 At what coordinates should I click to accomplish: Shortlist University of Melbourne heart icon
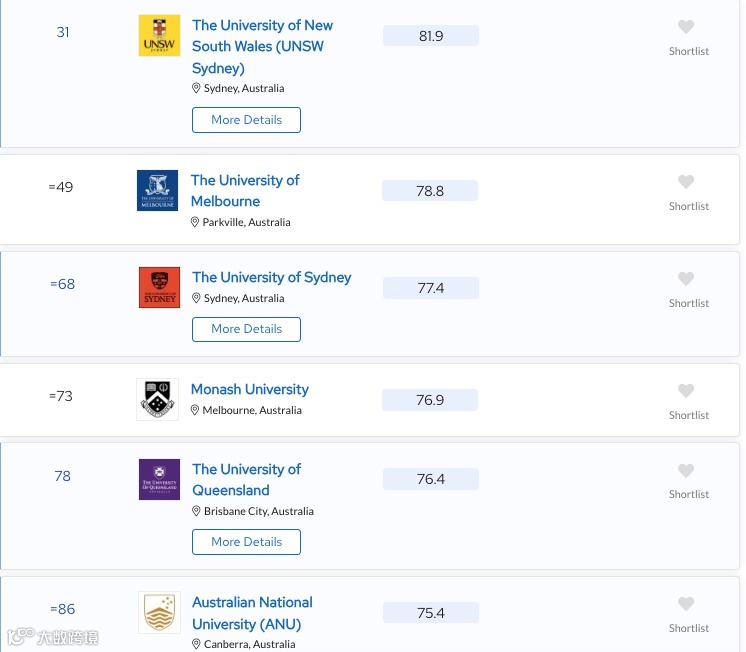[686, 183]
